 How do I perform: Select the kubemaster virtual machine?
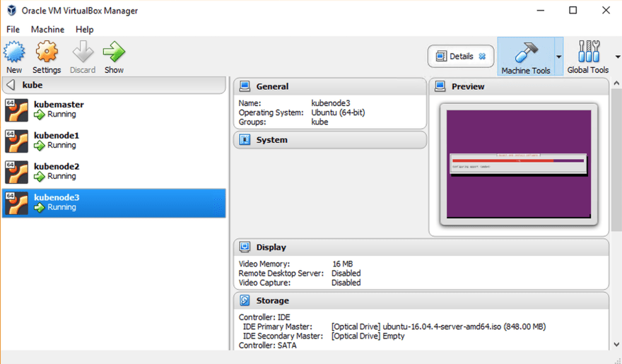(x=114, y=110)
